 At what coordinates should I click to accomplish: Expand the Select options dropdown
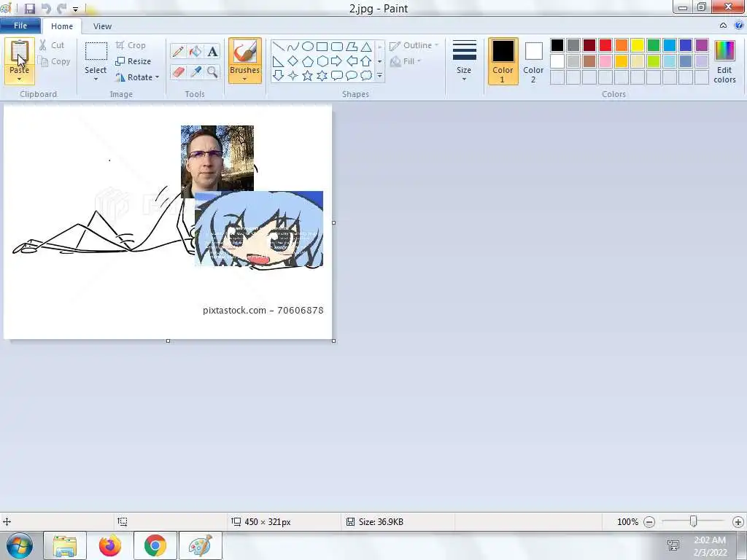96,79
